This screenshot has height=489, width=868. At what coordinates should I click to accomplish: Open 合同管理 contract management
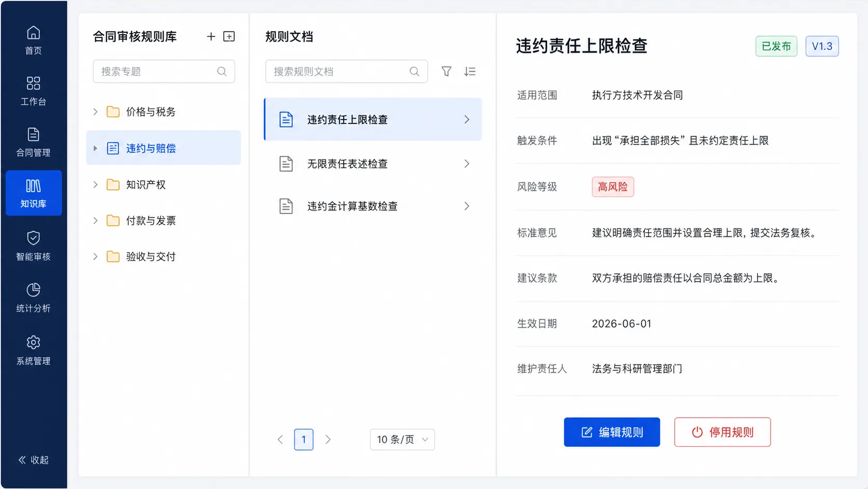click(33, 142)
